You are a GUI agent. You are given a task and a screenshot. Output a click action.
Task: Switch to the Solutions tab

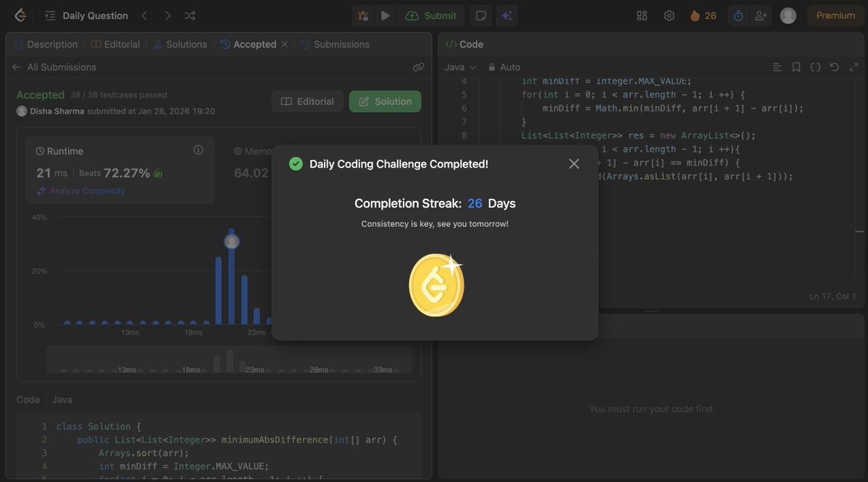coord(180,44)
